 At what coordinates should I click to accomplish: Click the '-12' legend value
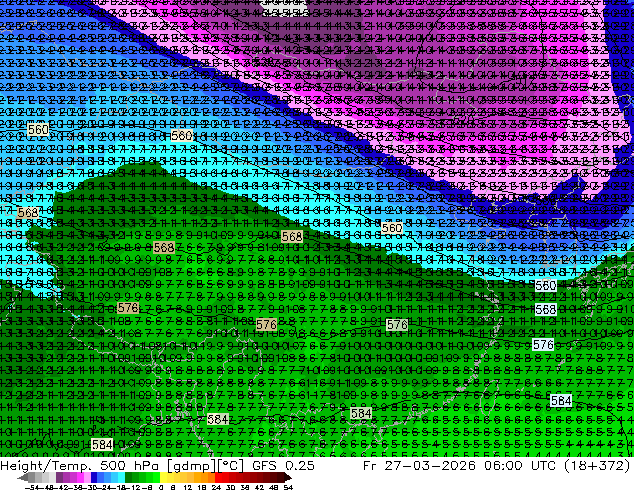[133, 487]
